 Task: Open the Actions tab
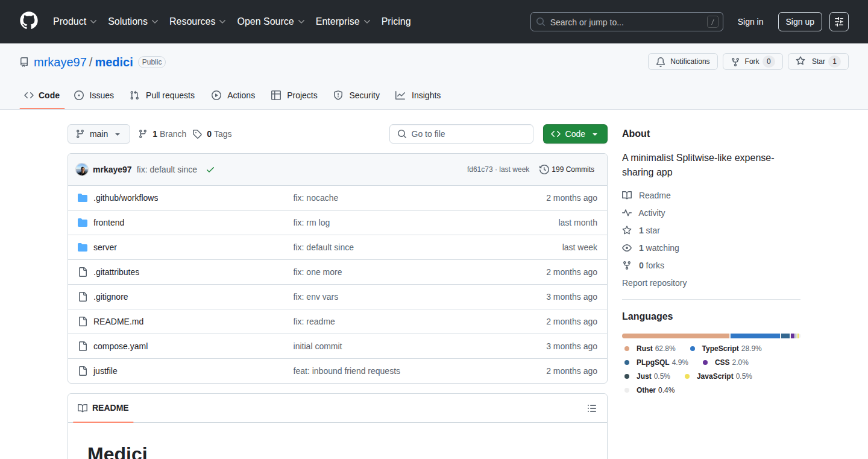(233, 95)
